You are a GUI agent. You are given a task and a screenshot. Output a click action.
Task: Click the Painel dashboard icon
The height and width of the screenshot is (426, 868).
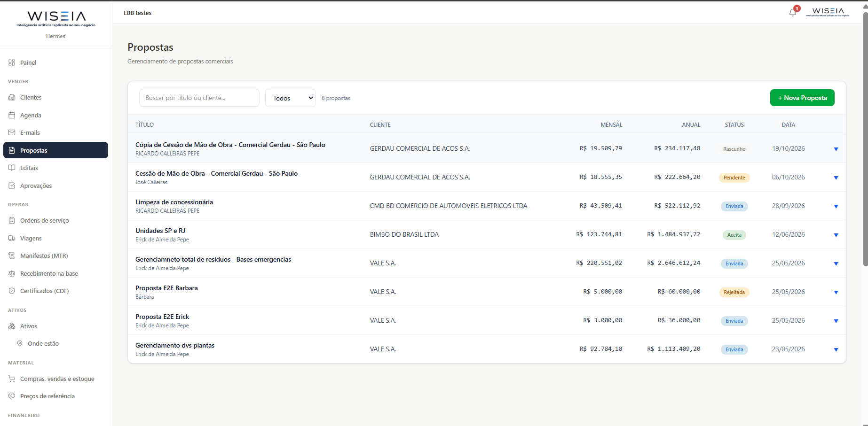click(12, 62)
